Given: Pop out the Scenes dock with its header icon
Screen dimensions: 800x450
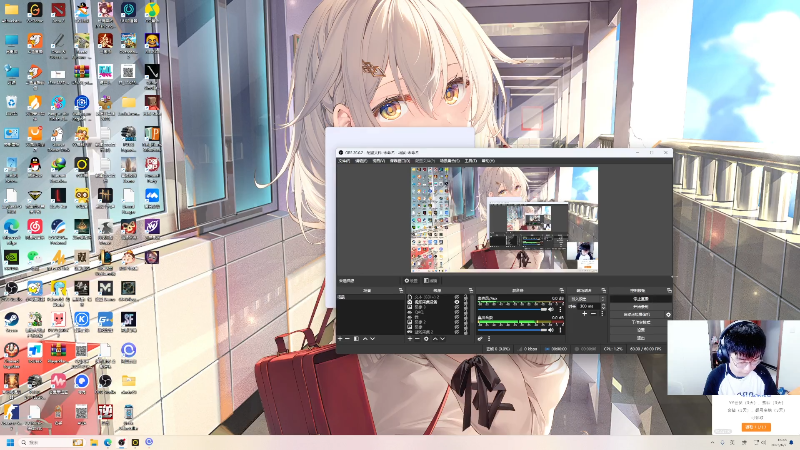Looking at the screenshot, I should click(401, 290).
